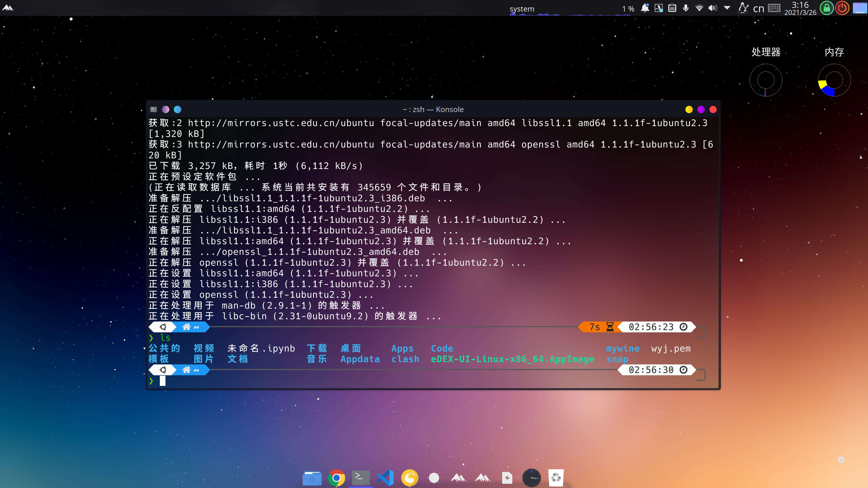Click the red power/shutdown button
This screenshot has width=868, height=488.
coord(842,8)
